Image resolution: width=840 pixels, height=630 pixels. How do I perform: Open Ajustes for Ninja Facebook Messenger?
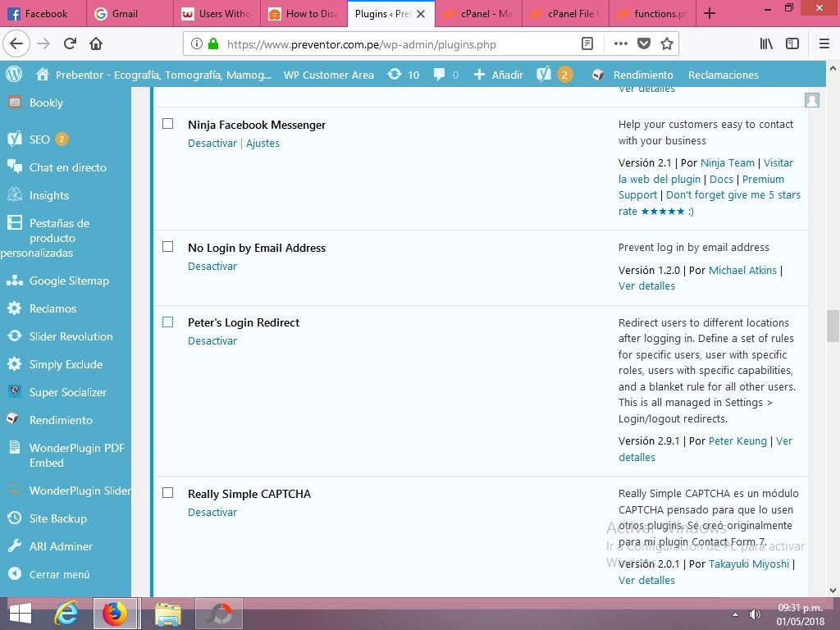[x=262, y=143]
